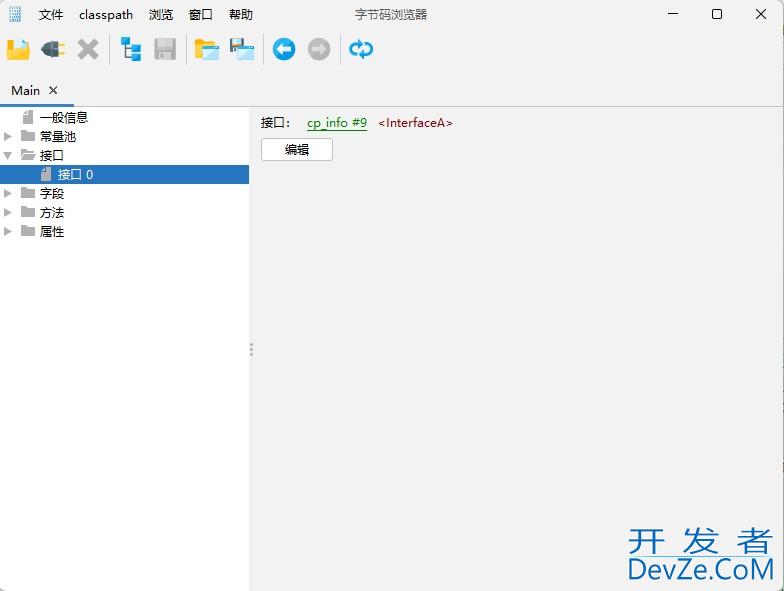This screenshot has height=591, width=784.
Task: Click the save workspace icon
Action: (x=242, y=49)
